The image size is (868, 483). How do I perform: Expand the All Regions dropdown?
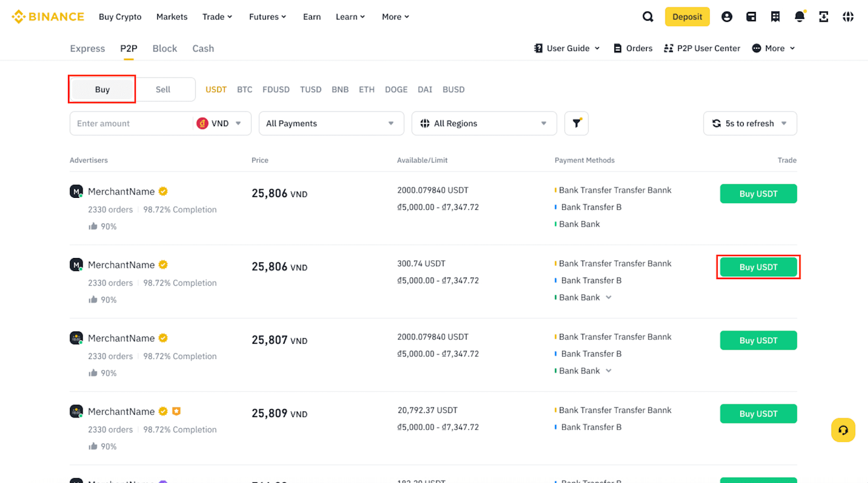[484, 124]
